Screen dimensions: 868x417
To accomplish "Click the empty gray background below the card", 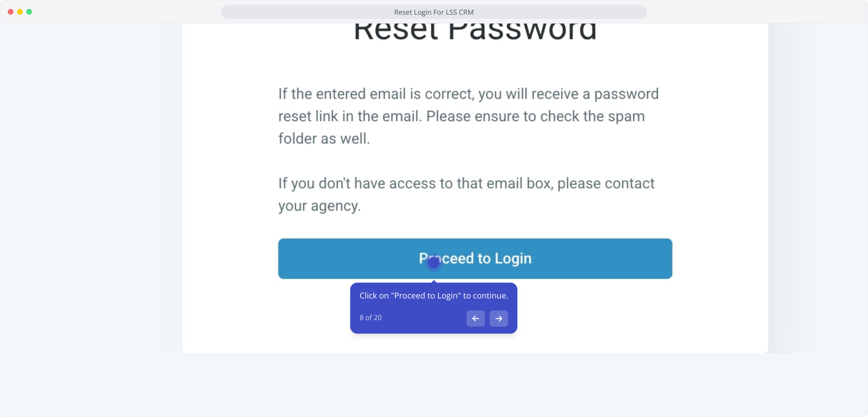I will [x=434, y=386].
